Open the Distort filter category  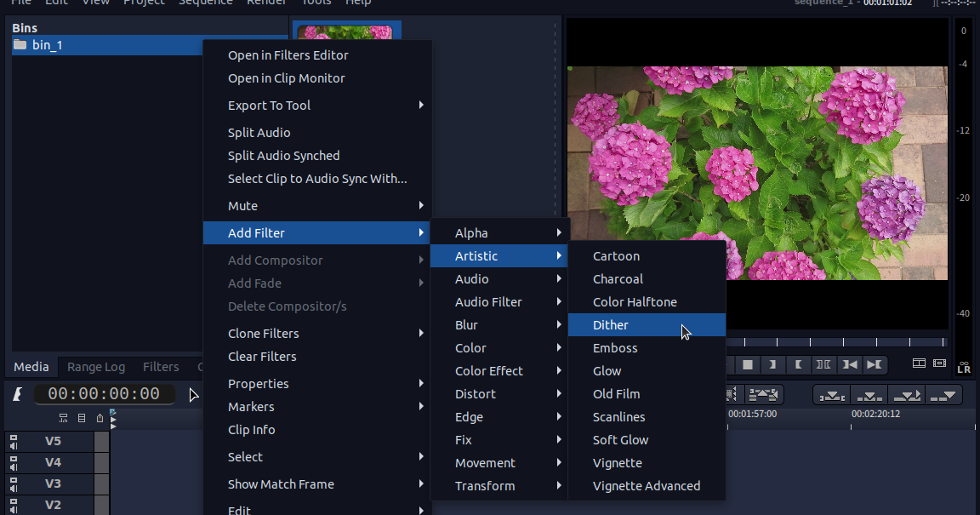(499, 394)
